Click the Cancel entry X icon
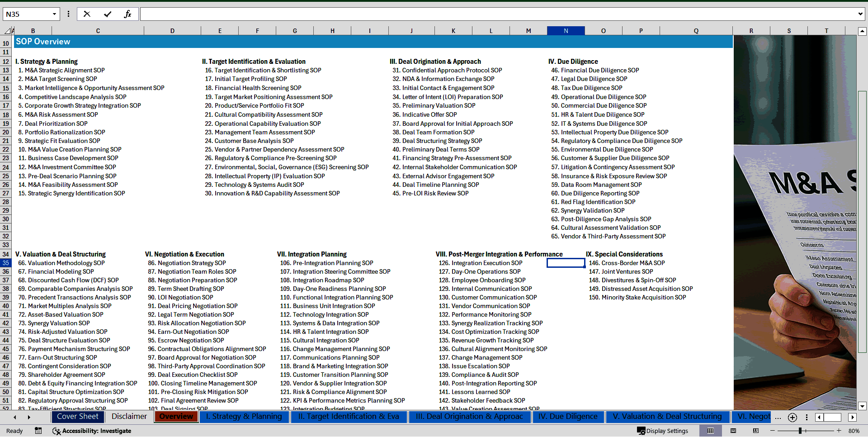The width and height of the screenshot is (868, 437). 87,14
